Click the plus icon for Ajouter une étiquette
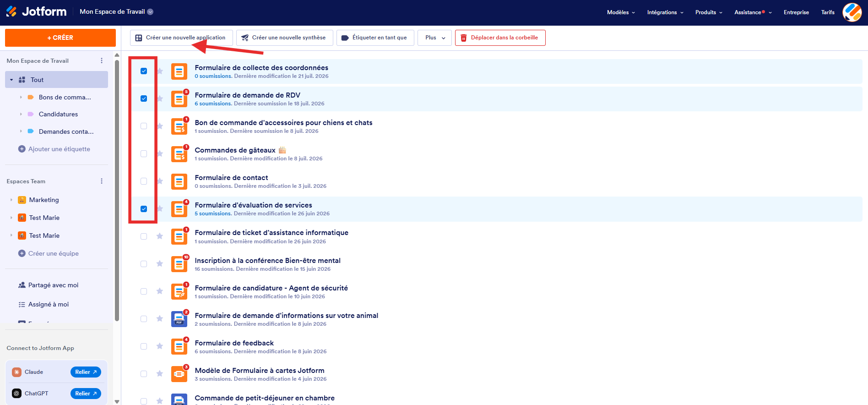This screenshot has height=405, width=868. [22, 149]
